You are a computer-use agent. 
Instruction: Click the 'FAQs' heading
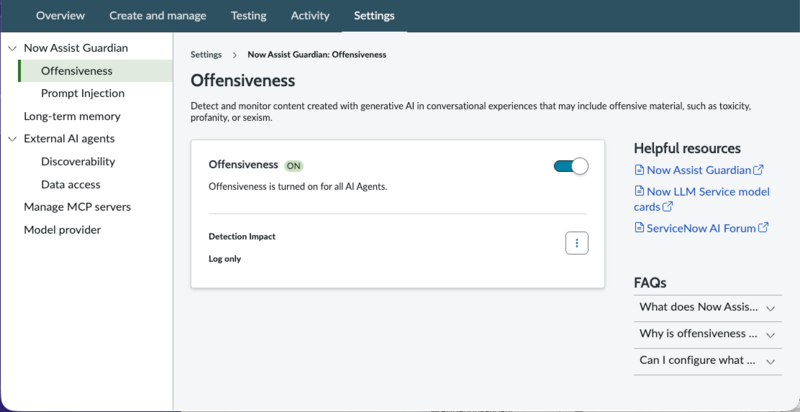tap(650, 282)
